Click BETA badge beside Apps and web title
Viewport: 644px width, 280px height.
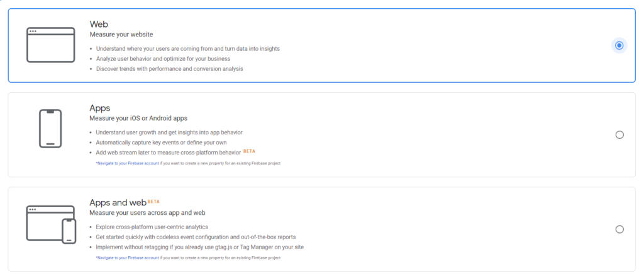(x=153, y=202)
